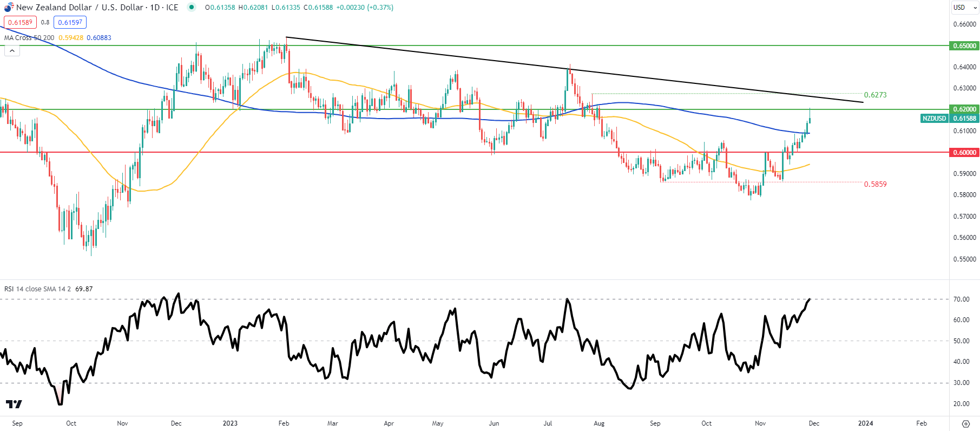This screenshot has height=431, width=980.
Task: Click the sell price 0.61589 button
Action: [20, 22]
